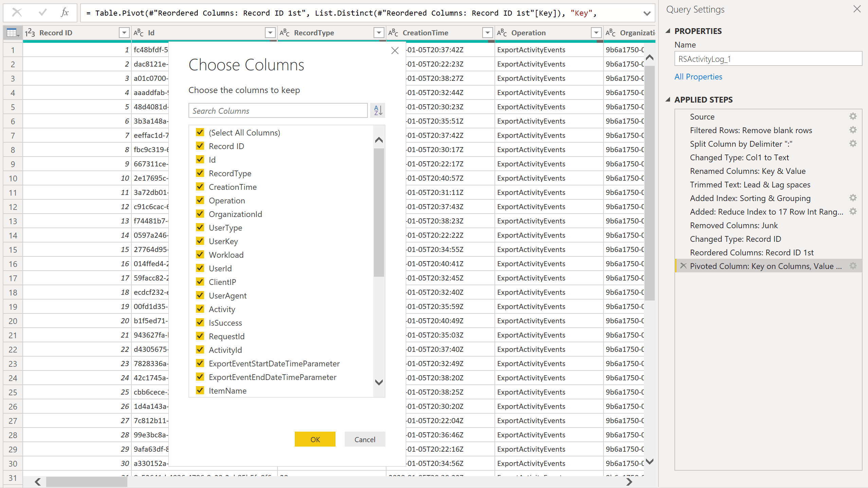This screenshot has height=488, width=868.
Task: Click the ABC type icon on the Operation column
Action: [x=502, y=33]
